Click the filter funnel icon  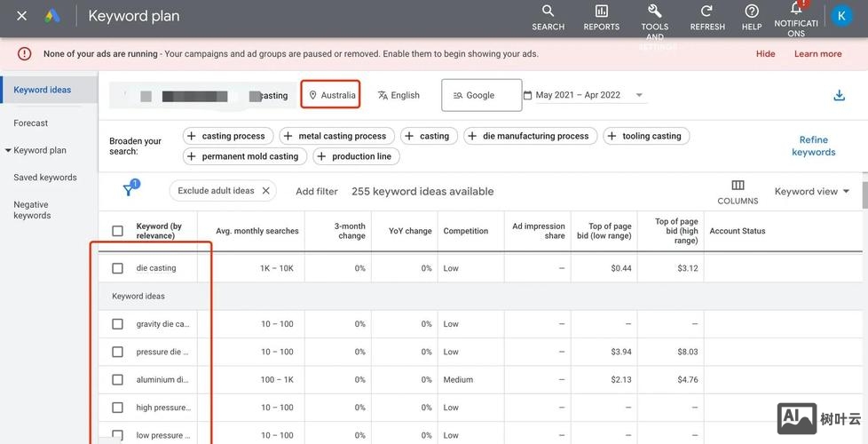[129, 191]
